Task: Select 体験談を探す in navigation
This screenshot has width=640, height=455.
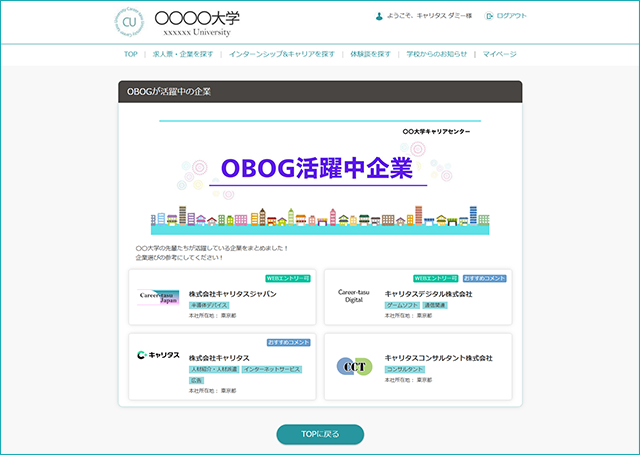Action: [370, 54]
